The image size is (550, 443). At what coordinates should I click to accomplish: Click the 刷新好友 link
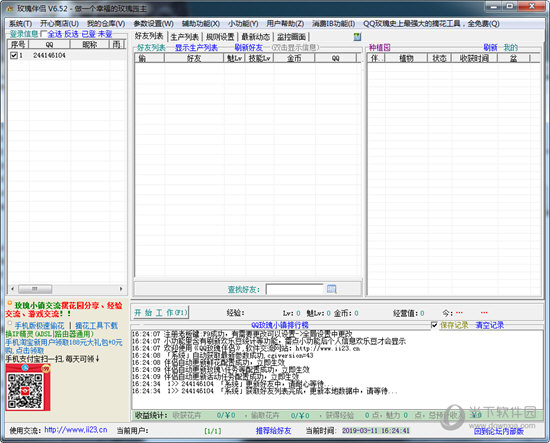[x=249, y=48]
